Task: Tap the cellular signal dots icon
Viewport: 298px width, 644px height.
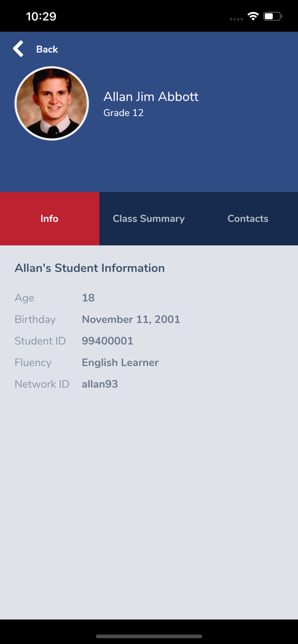Action: point(236,19)
